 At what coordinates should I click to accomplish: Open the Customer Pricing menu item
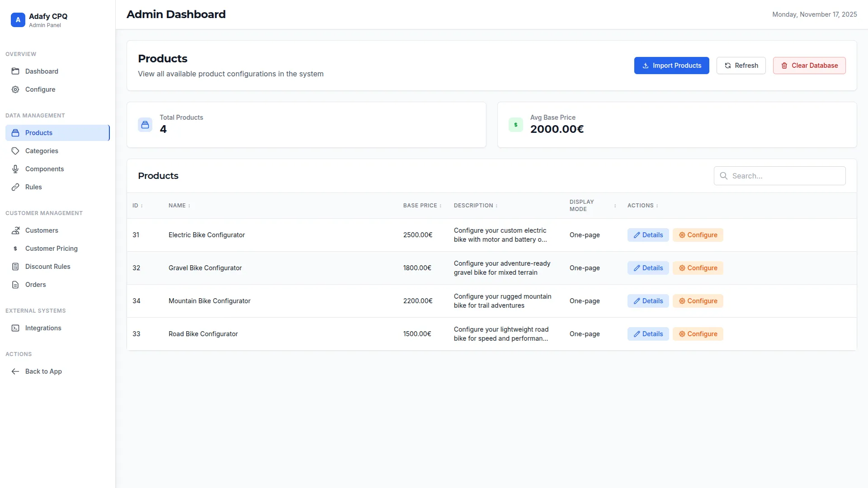click(x=51, y=249)
